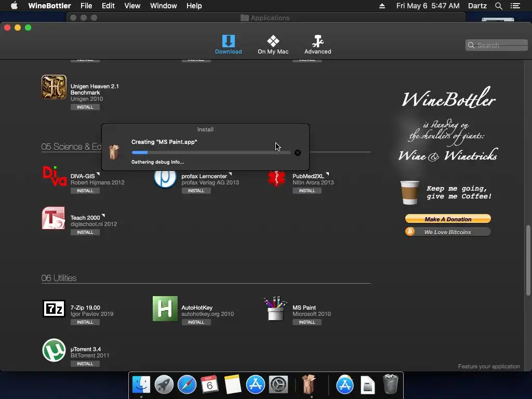The height and width of the screenshot is (399, 532).
Task: Install profax Lerncenter
Action: coord(196,191)
